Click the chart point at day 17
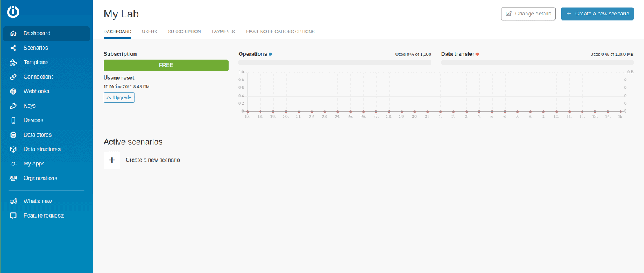 247,111
